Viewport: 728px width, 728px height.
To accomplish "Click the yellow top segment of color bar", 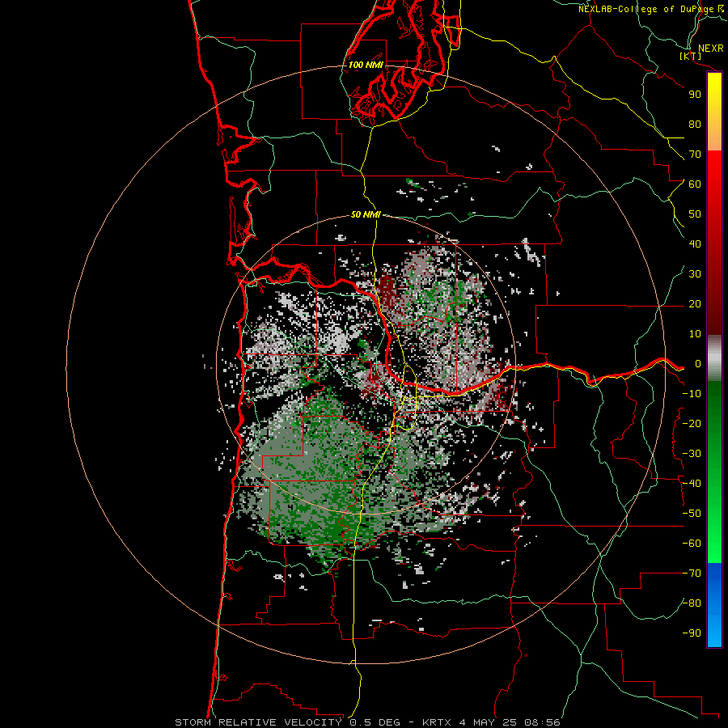I will [714, 112].
